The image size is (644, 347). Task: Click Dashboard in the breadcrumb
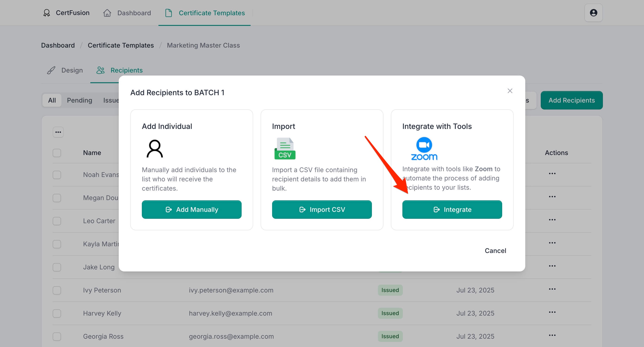tap(58, 45)
